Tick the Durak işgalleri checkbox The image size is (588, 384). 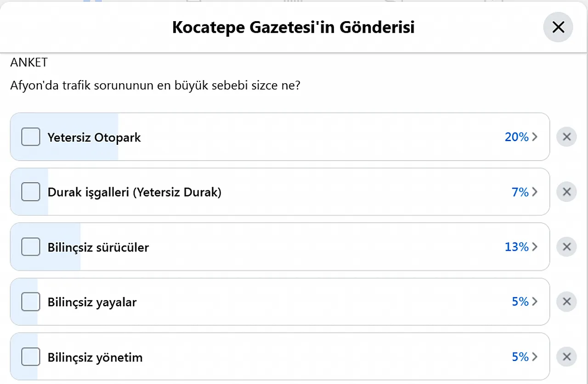tap(31, 192)
